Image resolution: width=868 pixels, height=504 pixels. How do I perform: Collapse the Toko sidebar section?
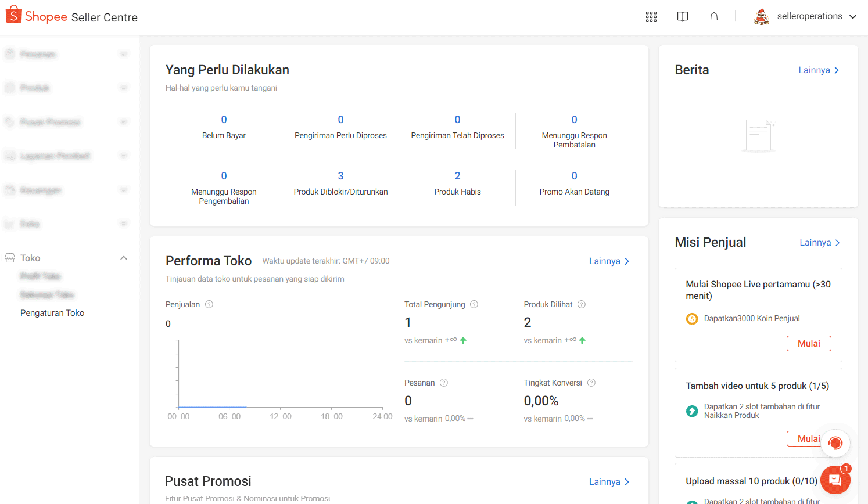[124, 258]
